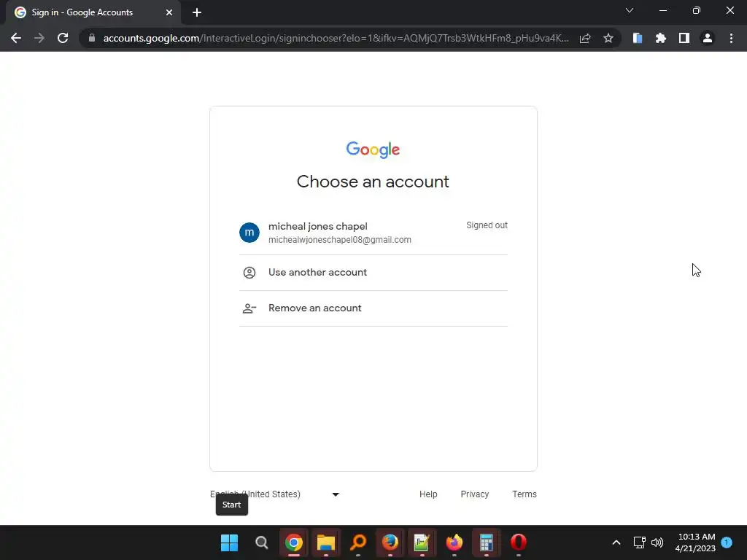
Task: Open the Terms link
Action: [524, 494]
